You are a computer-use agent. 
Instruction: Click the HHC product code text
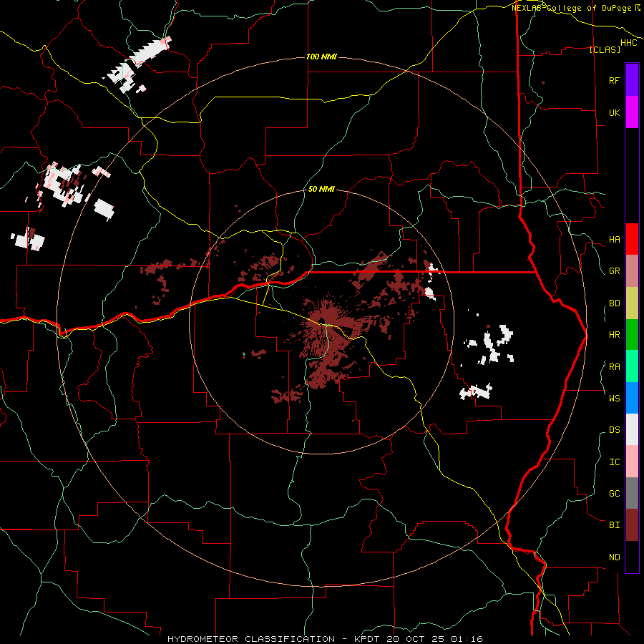pyautogui.click(x=628, y=43)
